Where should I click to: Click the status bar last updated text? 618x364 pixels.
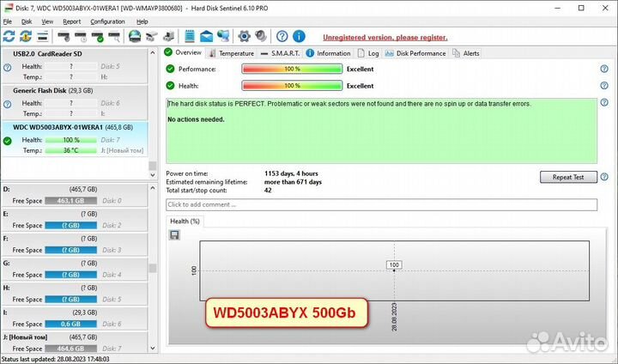[56, 359]
